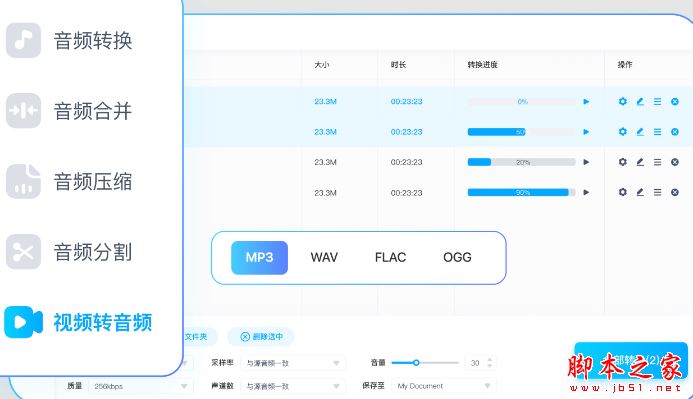Open settings gear for the 0% row
This screenshot has width=693, height=399.
[x=622, y=102]
